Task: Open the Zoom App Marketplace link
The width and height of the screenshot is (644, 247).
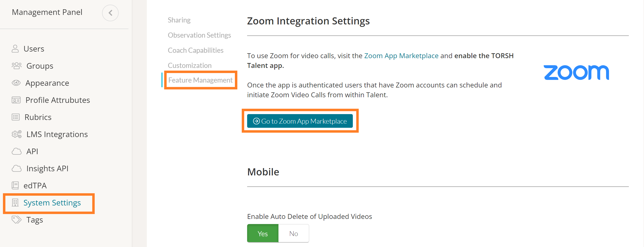Action: coord(401,55)
